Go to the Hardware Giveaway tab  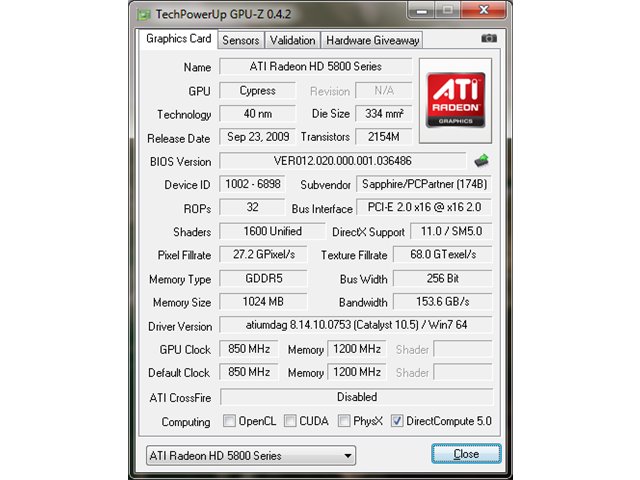[x=373, y=40]
